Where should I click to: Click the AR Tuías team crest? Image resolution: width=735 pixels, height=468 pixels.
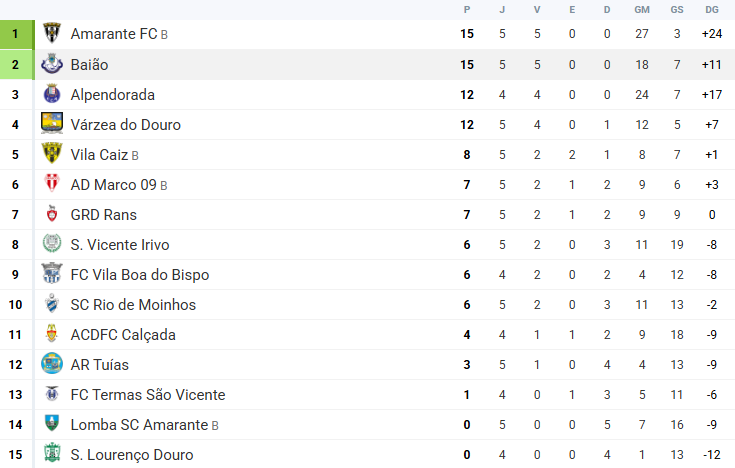[x=52, y=364]
